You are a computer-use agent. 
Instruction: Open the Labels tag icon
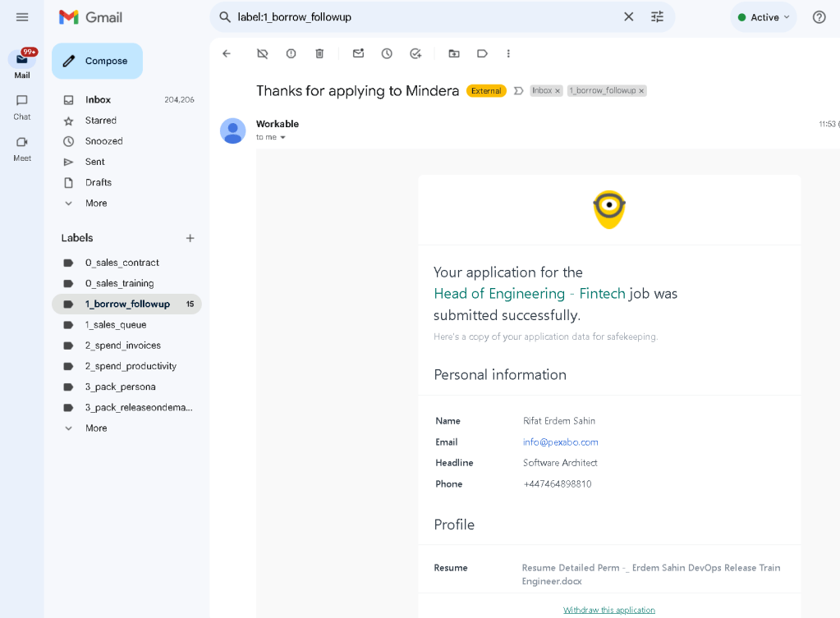click(x=482, y=53)
